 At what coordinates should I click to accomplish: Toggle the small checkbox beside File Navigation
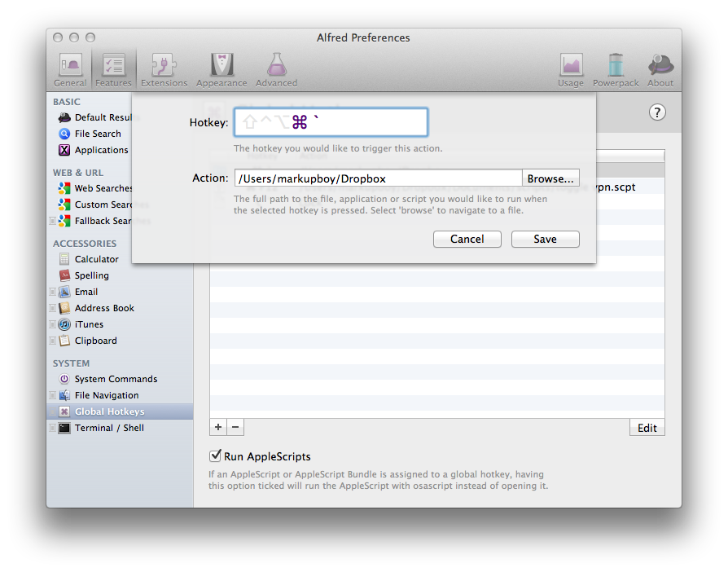(52, 395)
